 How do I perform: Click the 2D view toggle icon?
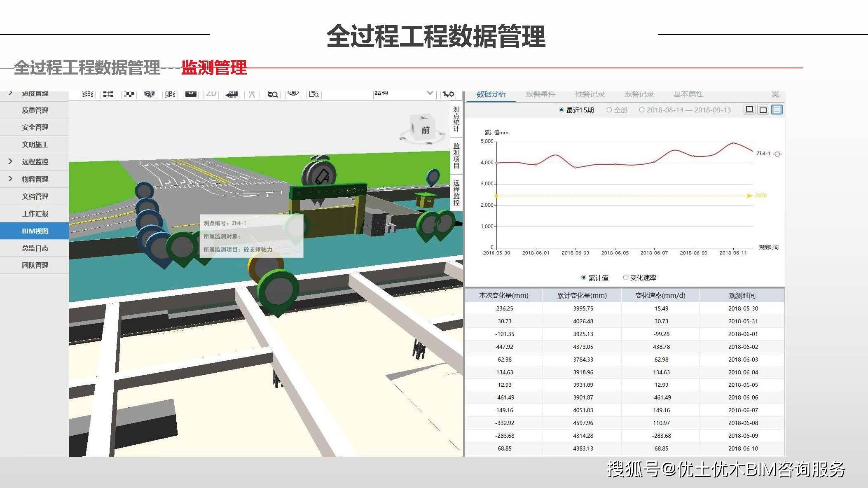(x=211, y=94)
